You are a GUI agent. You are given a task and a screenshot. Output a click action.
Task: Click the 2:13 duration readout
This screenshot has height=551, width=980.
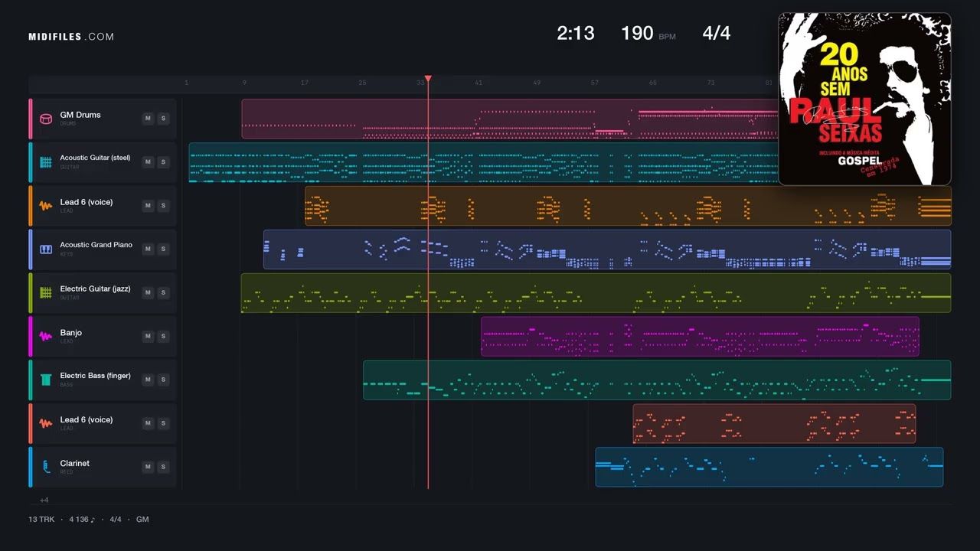(576, 33)
